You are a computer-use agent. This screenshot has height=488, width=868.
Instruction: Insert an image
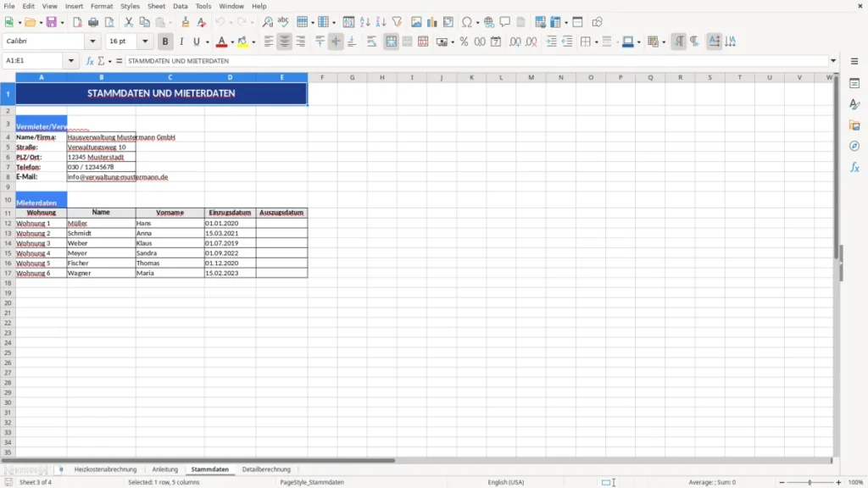pos(416,22)
